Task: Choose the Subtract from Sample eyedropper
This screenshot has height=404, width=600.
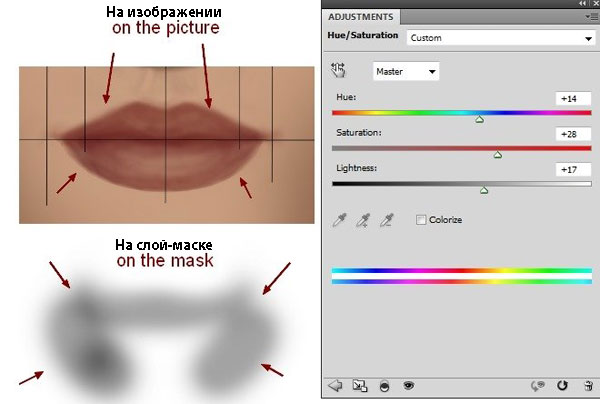Action: 386,220
